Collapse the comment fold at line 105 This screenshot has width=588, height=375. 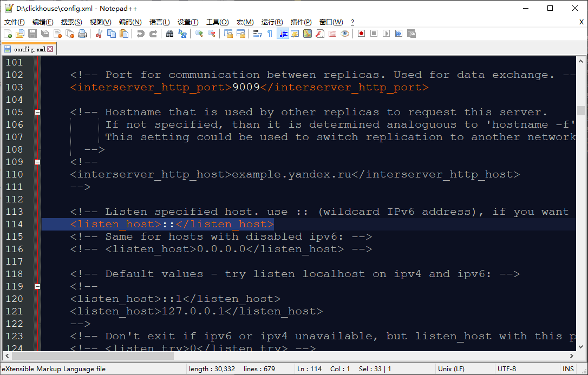(37, 112)
